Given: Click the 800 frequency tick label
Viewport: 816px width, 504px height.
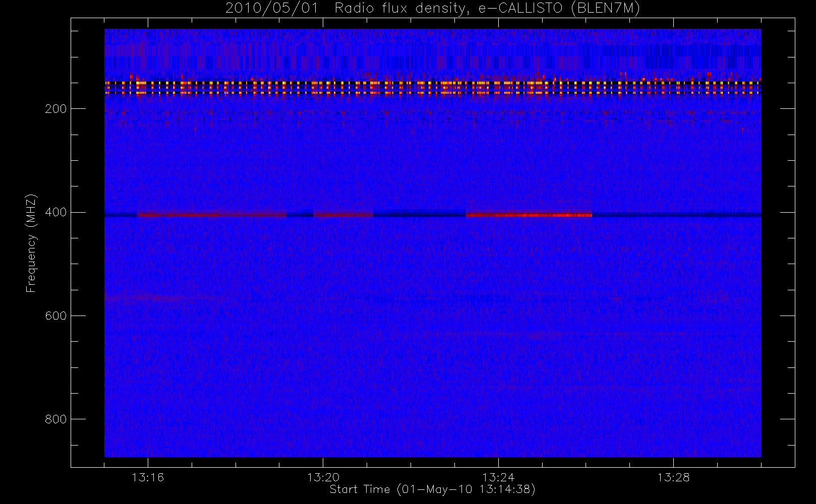Looking at the screenshot, I should tap(55, 419).
